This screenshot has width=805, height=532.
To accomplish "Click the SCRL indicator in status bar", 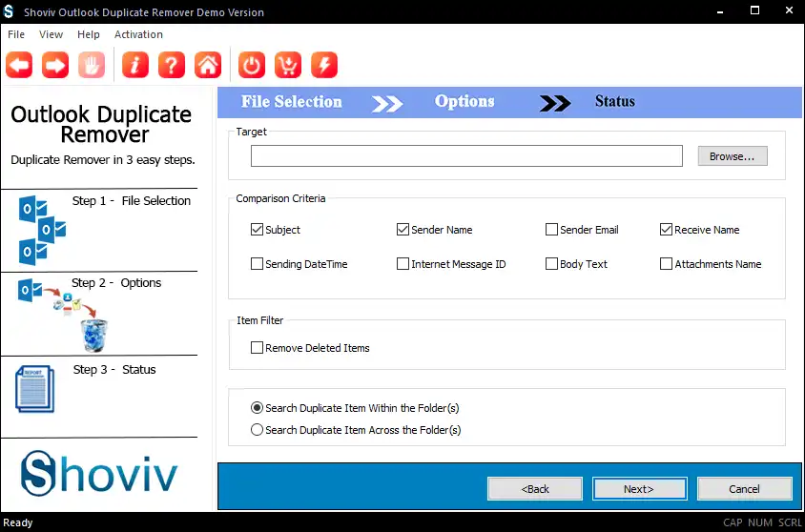I will click(x=790, y=522).
